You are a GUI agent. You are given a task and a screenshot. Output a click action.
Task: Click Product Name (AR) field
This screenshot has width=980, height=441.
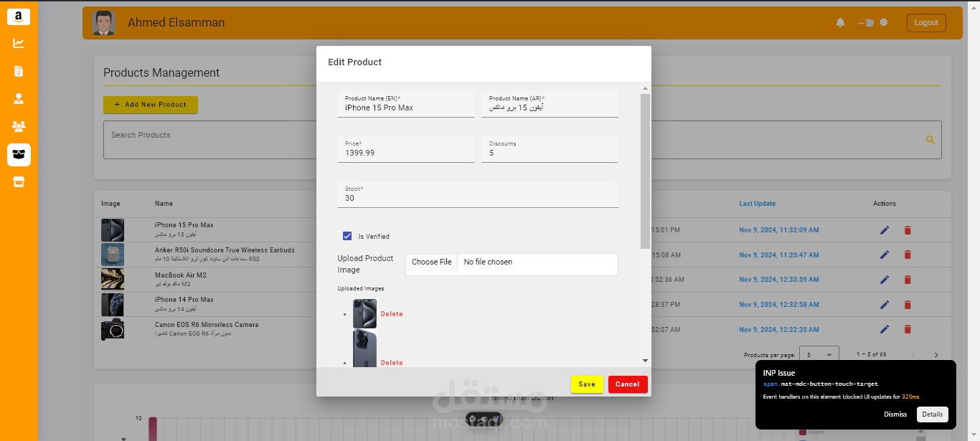[x=550, y=104]
